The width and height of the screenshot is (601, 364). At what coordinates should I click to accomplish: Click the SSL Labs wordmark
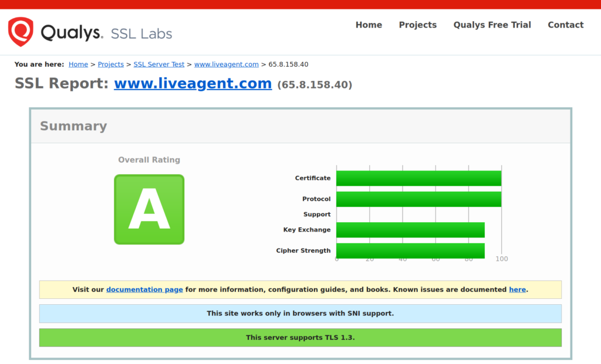point(141,33)
